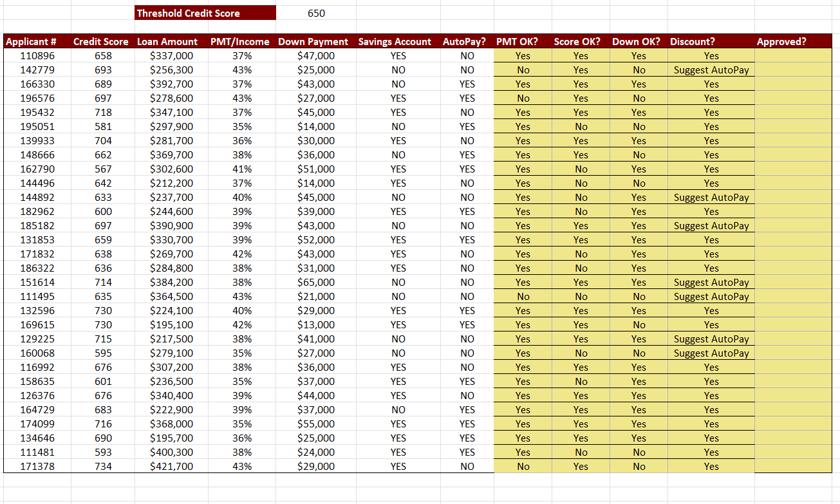The image size is (840, 504).
Task: Click the Savings Account column header
Action: click(395, 41)
